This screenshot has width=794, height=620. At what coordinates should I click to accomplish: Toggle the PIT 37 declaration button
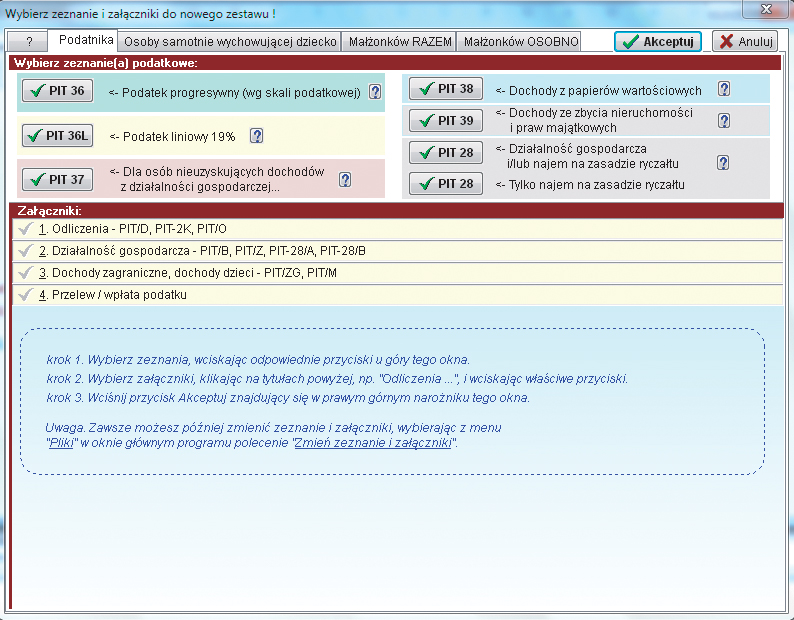pyautogui.click(x=57, y=180)
